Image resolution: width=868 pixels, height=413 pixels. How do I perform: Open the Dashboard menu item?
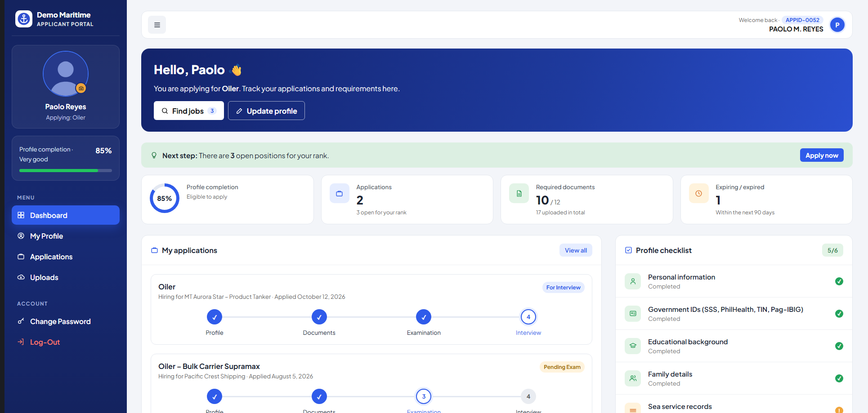(66, 215)
